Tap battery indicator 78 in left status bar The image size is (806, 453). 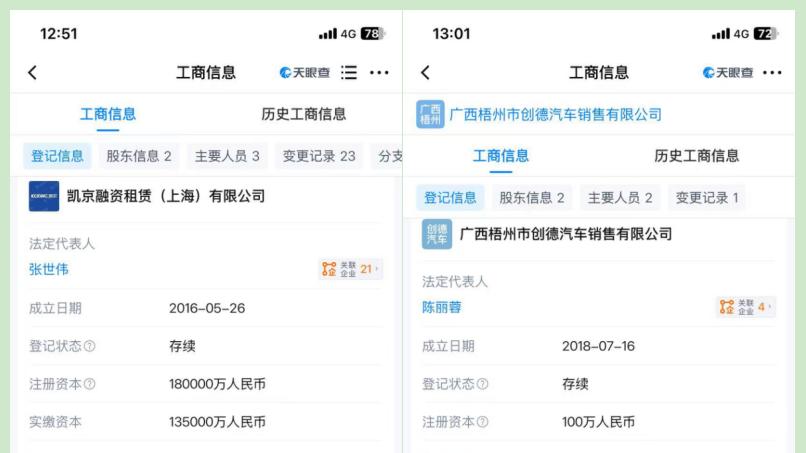[373, 34]
